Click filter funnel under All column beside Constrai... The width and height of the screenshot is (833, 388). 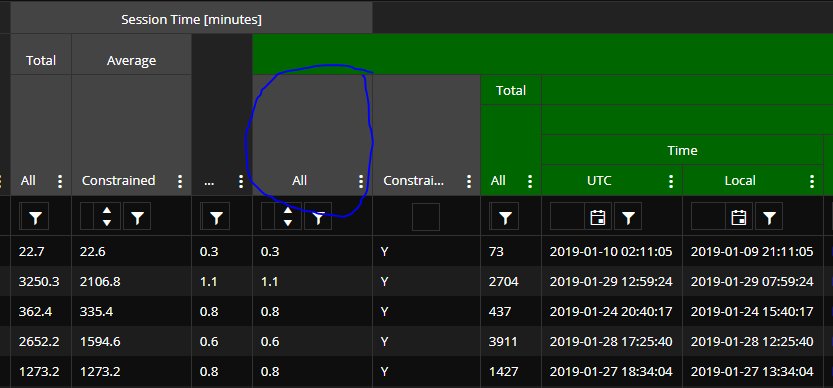[318, 217]
